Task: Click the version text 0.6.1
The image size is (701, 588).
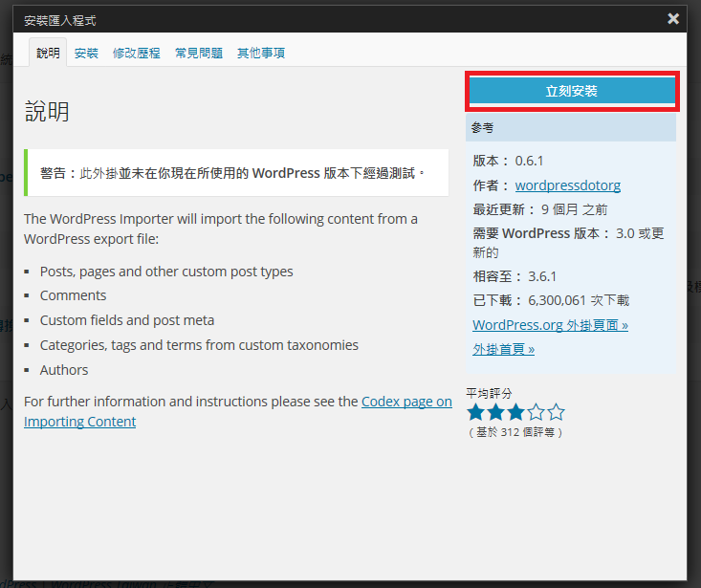Action: tap(529, 161)
